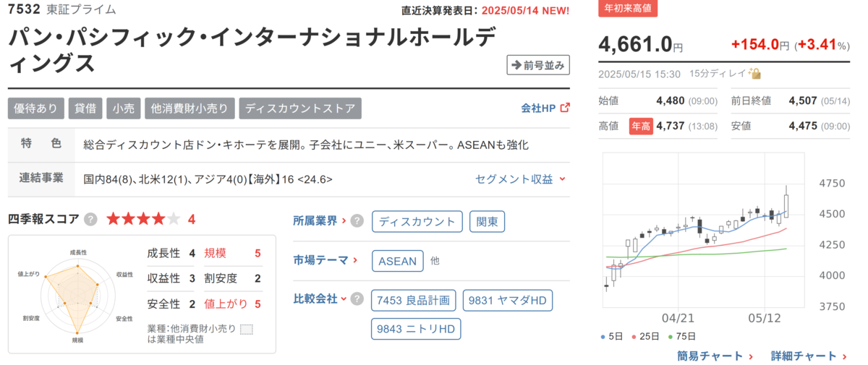Click the score radar chart
Viewport: 868px width, 365px height.
tap(77, 295)
